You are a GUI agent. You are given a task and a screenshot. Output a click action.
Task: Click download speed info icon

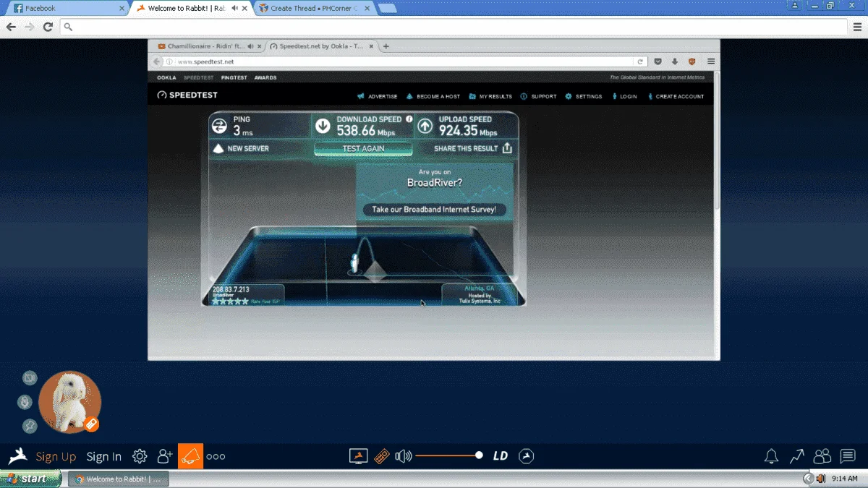pos(409,119)
